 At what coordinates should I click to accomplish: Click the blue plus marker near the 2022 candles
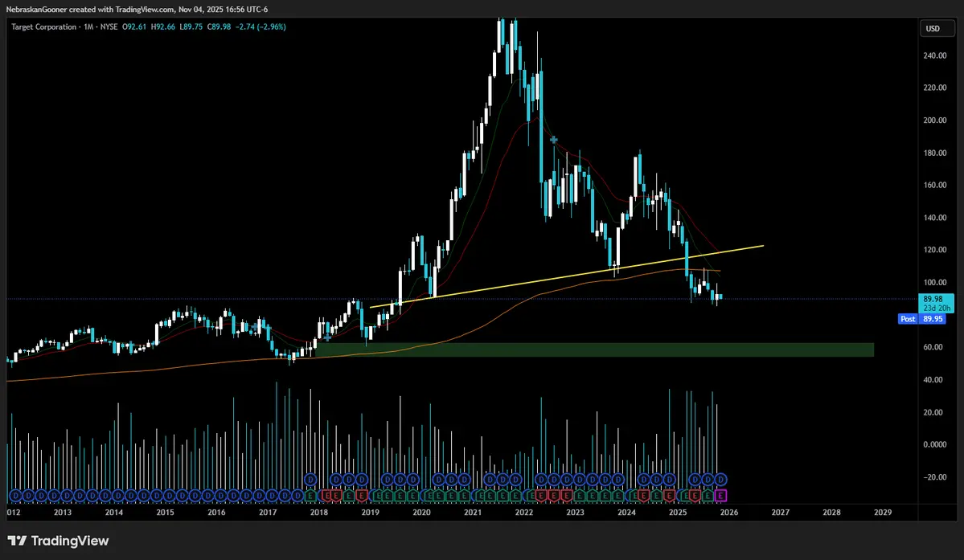(x=554, y=140)
